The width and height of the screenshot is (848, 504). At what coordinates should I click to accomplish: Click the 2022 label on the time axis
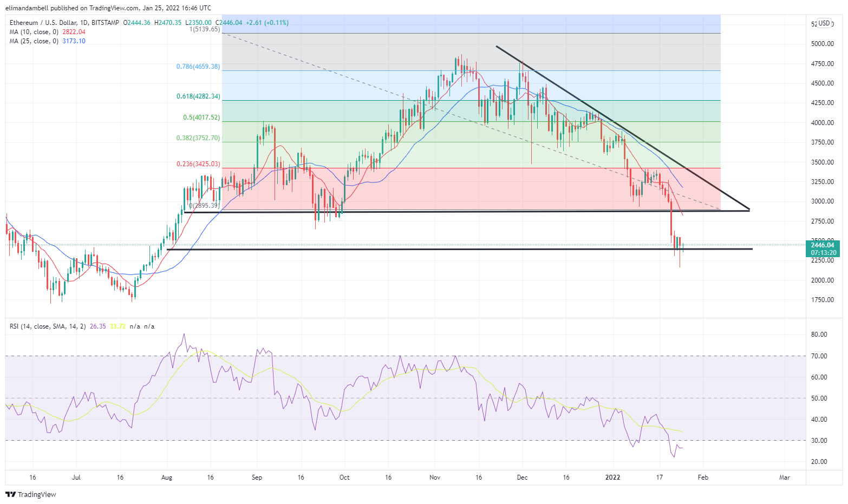point(612,477)
